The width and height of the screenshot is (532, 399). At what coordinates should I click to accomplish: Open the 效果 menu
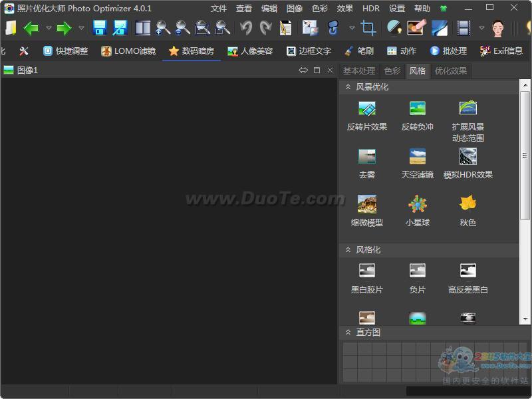tap(345, 9)
